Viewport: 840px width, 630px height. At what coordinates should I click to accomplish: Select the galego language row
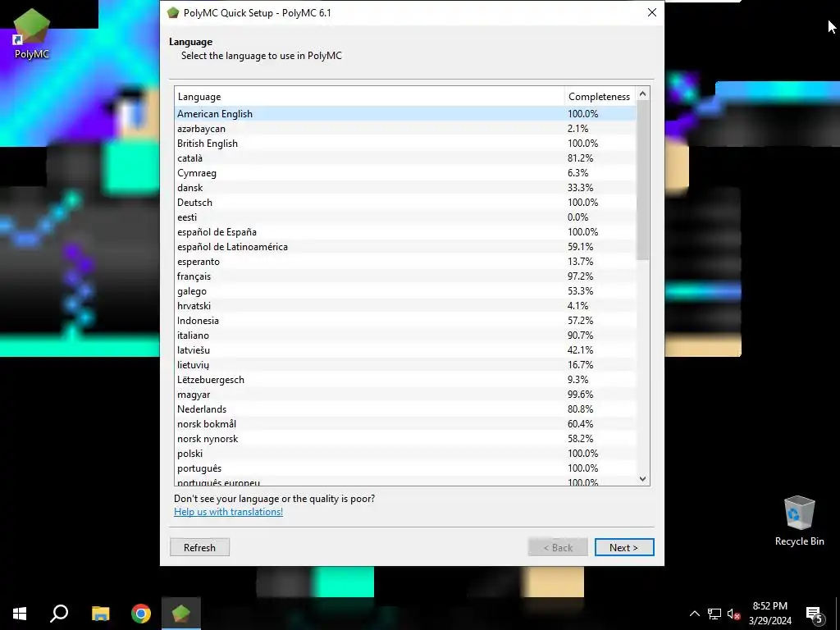tap(405, 291)
